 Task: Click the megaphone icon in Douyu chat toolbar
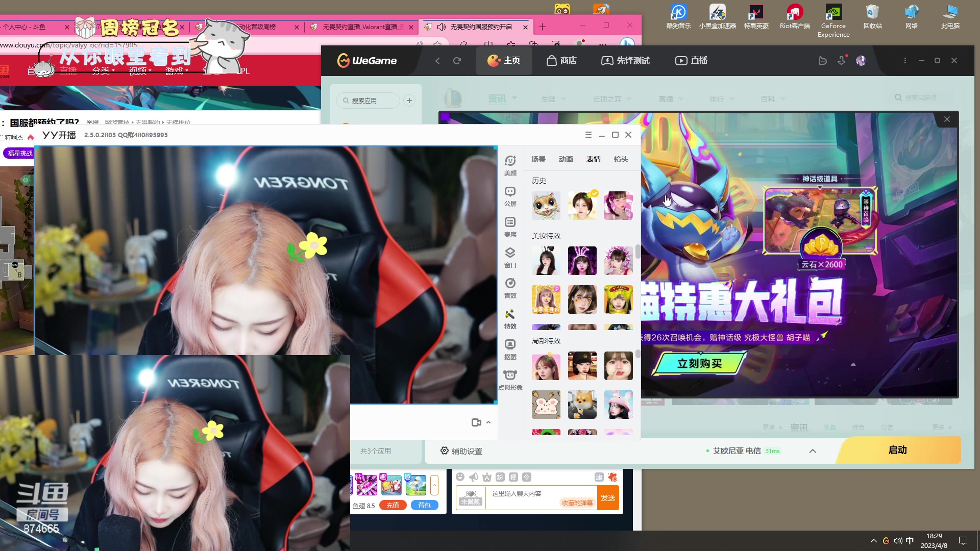[x=474, y=477]
